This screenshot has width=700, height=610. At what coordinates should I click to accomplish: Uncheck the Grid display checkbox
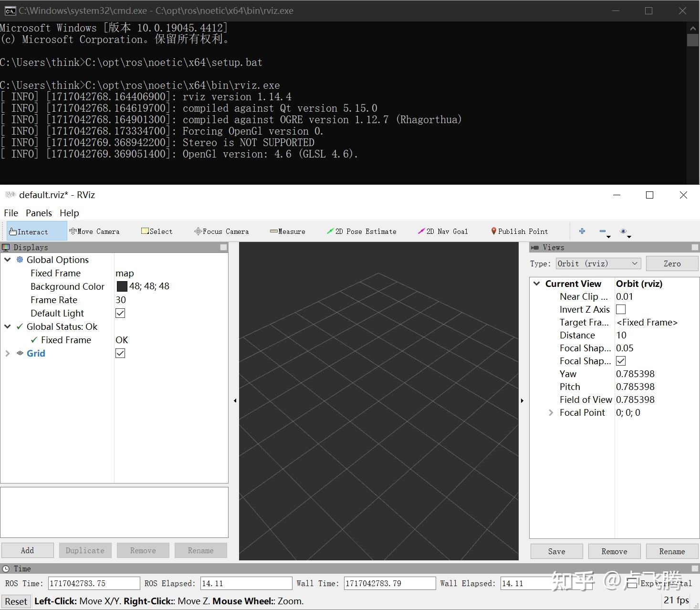click(x=120, y=353)
